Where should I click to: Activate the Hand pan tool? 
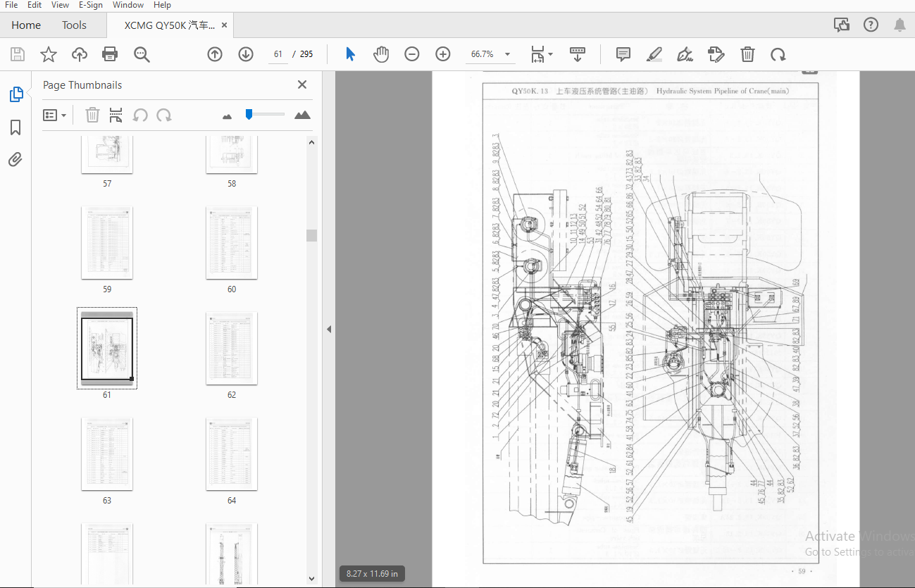click(381, 54)
